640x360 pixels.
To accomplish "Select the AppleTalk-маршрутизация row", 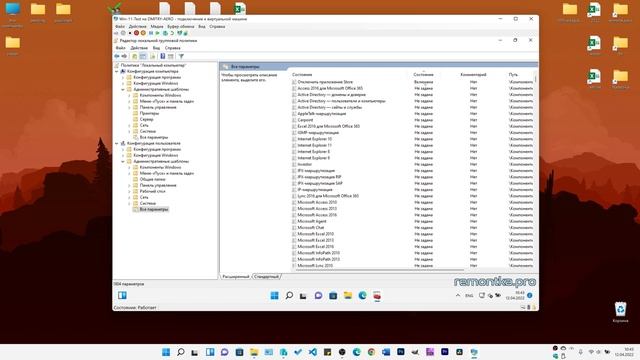I will pyautogui.click(x=322, y=113).
